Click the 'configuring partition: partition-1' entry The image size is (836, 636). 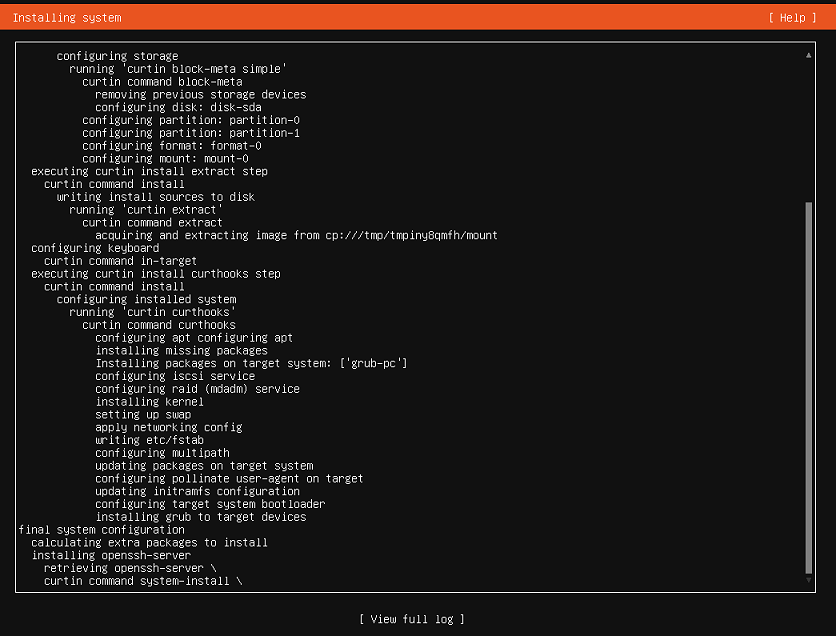[191, 133]
